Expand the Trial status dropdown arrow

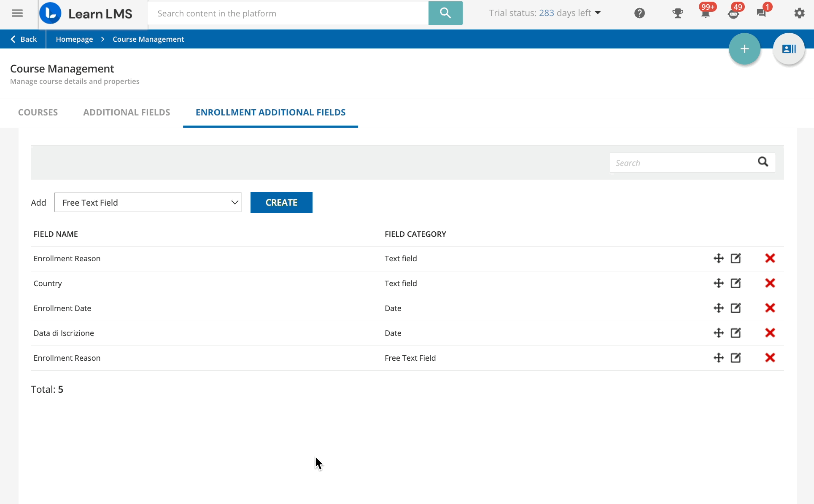click(x=598, y=13)
